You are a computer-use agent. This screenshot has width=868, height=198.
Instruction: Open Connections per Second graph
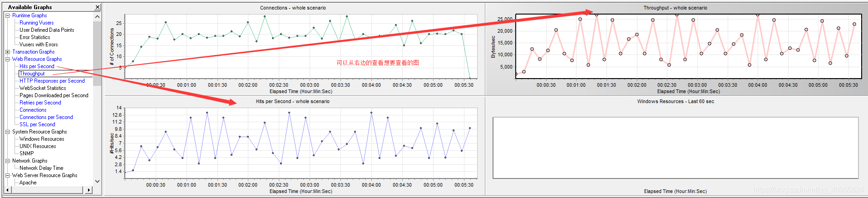[46, 117]
